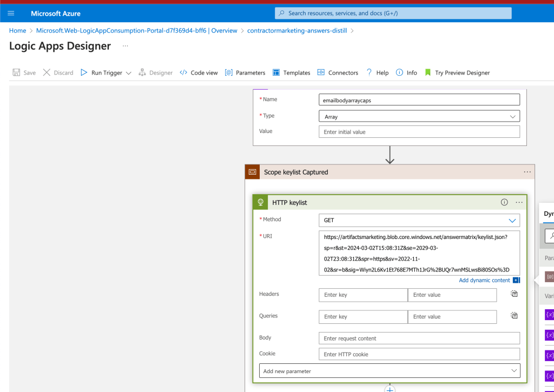Click the Headers Enter key field
This screenshot has width=554, height=392.
click(363, 295)
